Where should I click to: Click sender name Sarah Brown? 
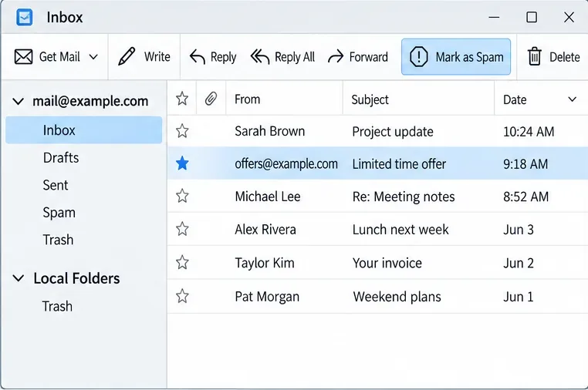(x=269, y=131)
